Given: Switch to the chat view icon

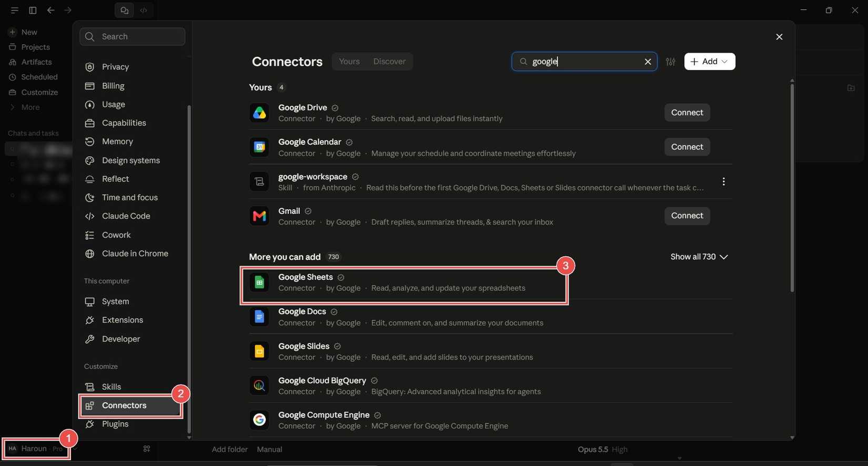Looking at the screenshot, I should (x=124, y=10).
